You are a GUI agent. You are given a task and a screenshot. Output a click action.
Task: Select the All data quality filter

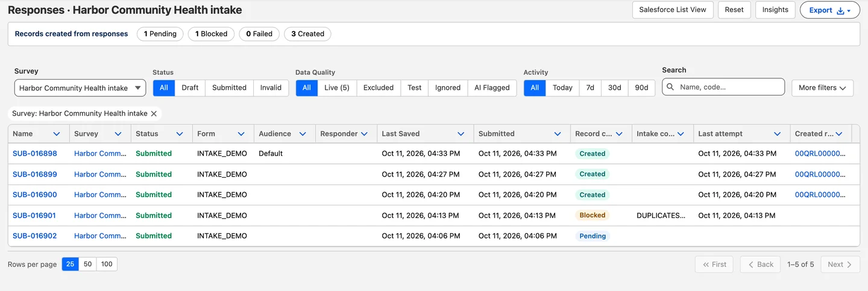[307, 87]
